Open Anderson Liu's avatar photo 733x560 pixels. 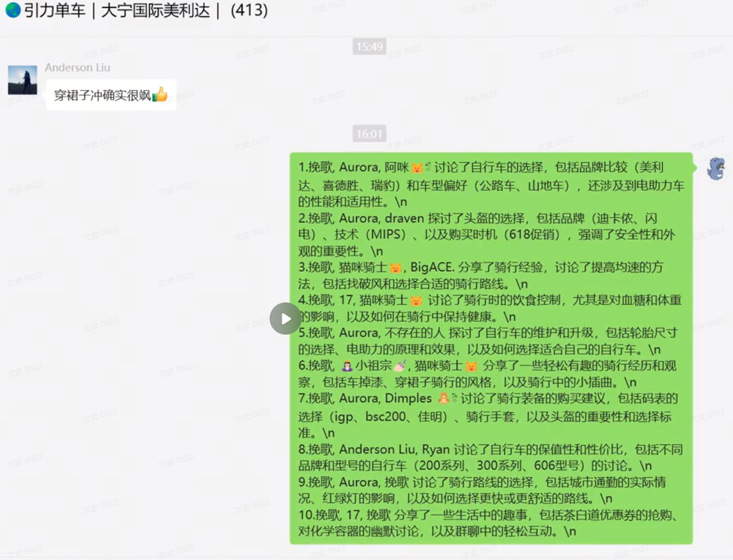pyautogui.click(x=22, y=80)
